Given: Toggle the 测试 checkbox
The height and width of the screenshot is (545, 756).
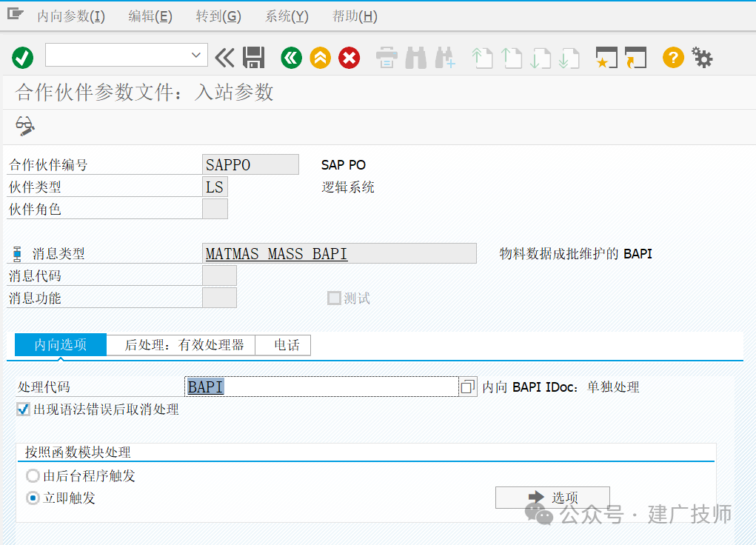Looking at the screenshot, I should click(334, 298).
